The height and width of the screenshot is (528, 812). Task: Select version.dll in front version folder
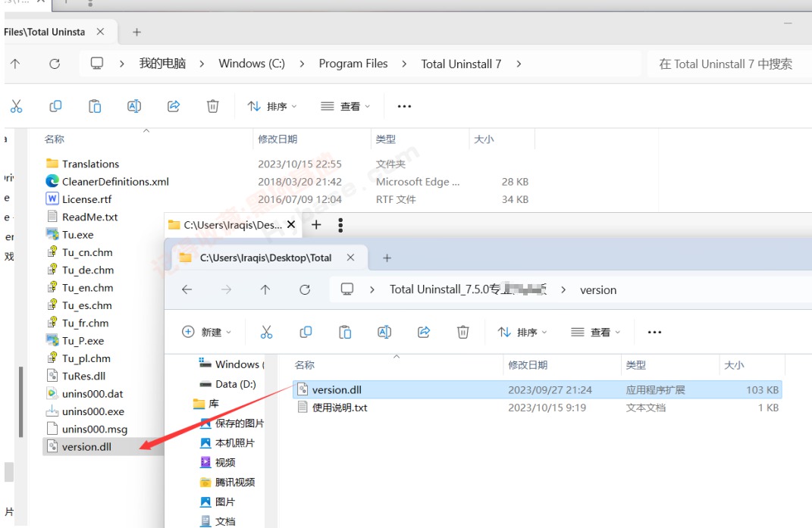[537, 390]
